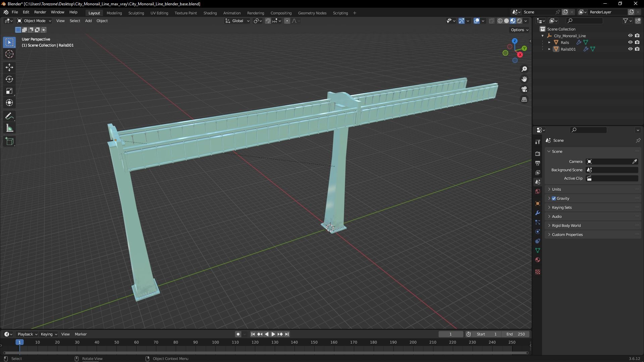Screen dimensions: 644x362
Task: Open the File menu
Action: [x=15, y=12]
